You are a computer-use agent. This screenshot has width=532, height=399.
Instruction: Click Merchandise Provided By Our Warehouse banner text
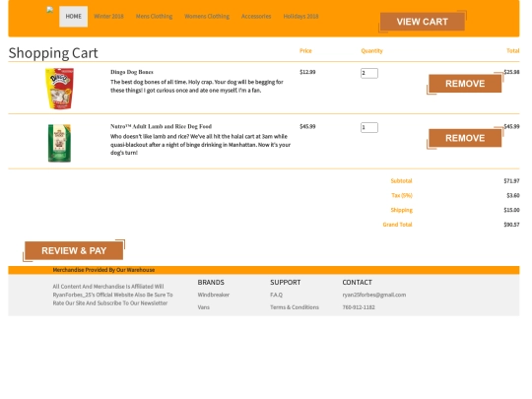pos(103,270)
